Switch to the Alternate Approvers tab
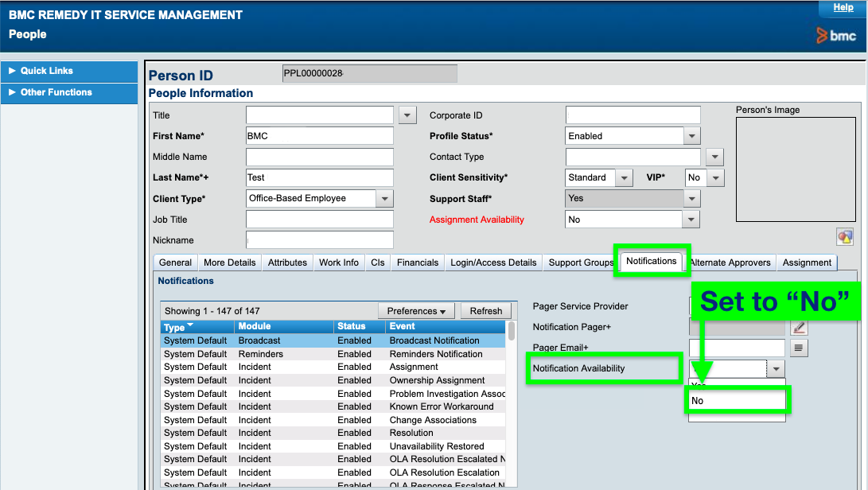 [730, 262]
